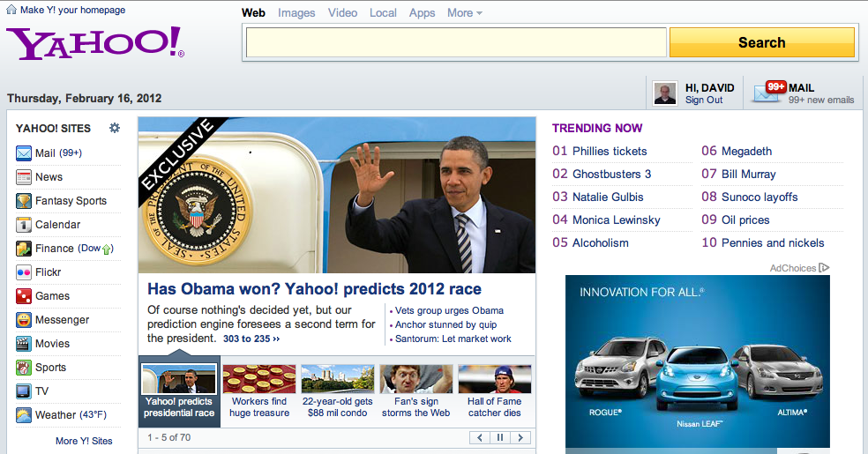Viewport: 868px width, 454px height.
Task: Click the Yahoo! logo
Action: (x=95, y=43)
